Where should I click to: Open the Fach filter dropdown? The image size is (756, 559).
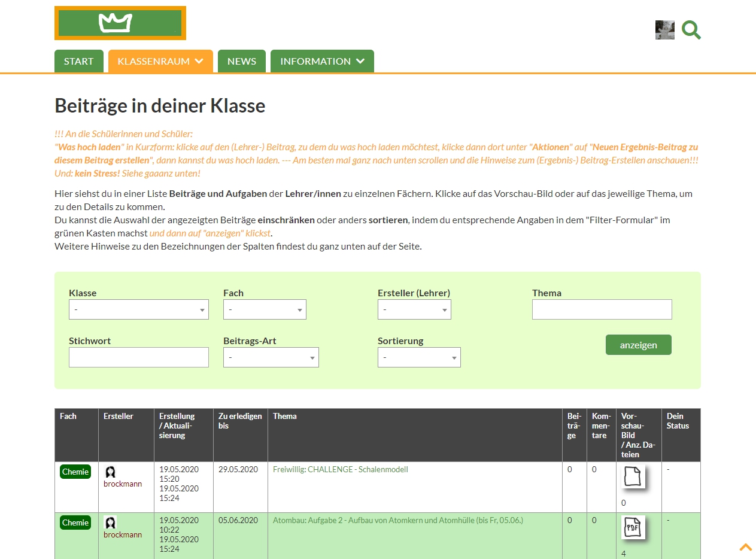click(x=265, y=309)
